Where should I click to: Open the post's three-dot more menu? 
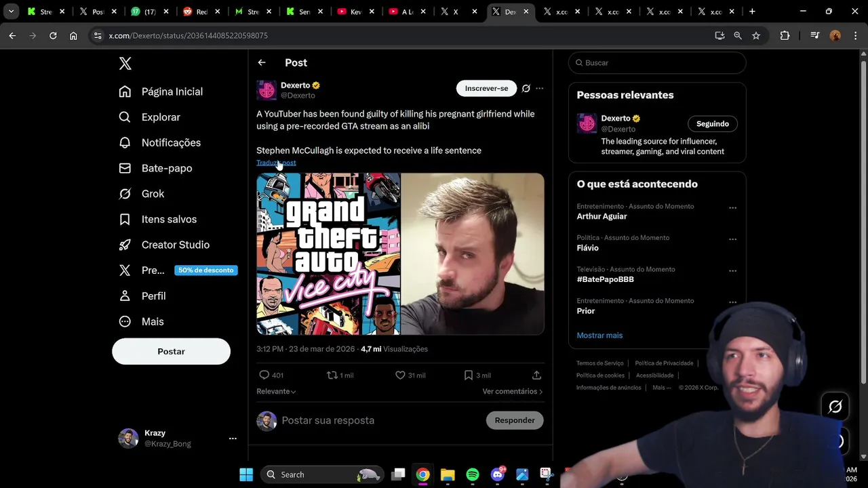(540, 88)
